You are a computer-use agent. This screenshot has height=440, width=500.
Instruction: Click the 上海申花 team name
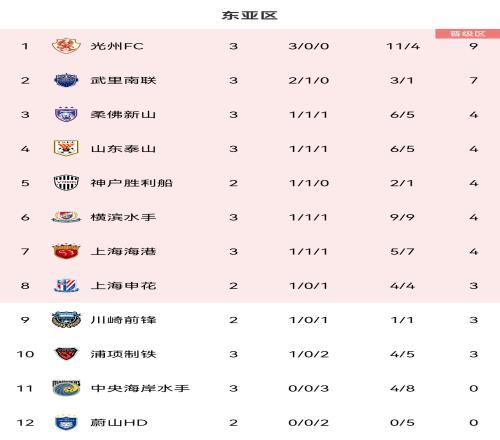(x=123, y=286)
